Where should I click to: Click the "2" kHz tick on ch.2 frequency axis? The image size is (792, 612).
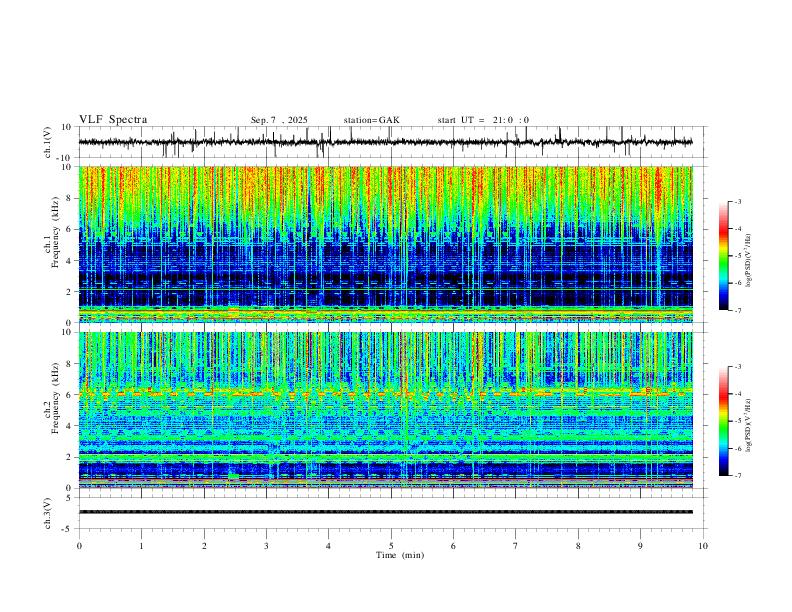(x=70, y=457)
